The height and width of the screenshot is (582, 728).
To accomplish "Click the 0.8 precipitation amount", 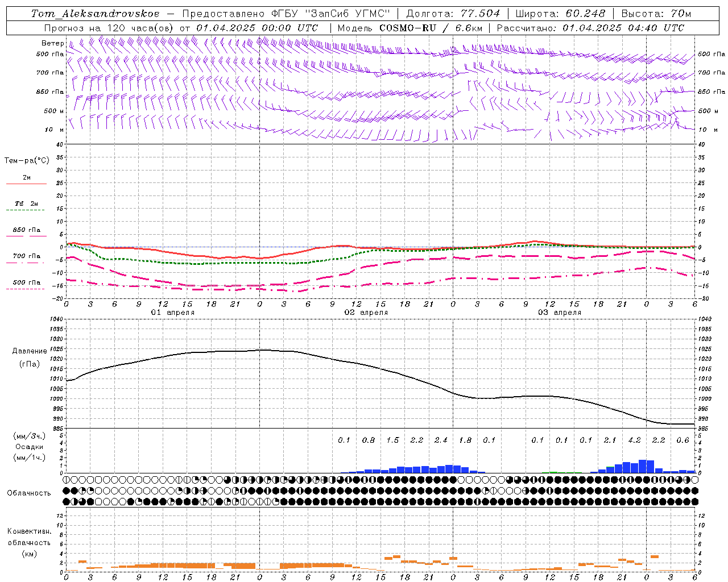I will coord(369,440).
